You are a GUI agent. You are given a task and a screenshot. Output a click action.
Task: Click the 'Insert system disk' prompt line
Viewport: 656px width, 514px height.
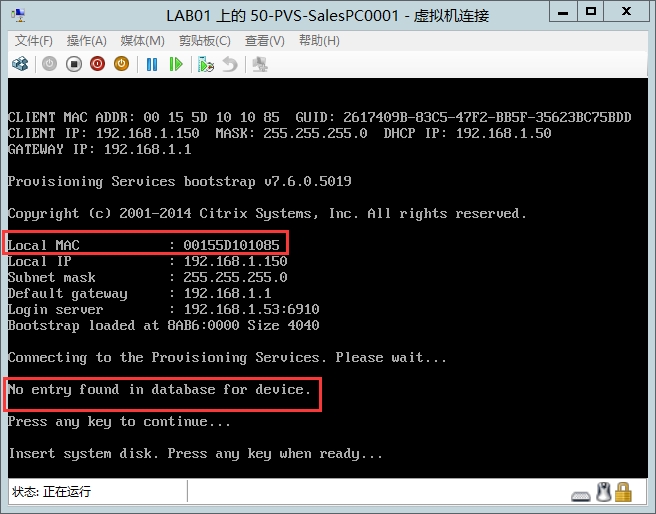(x=195, y=454)
